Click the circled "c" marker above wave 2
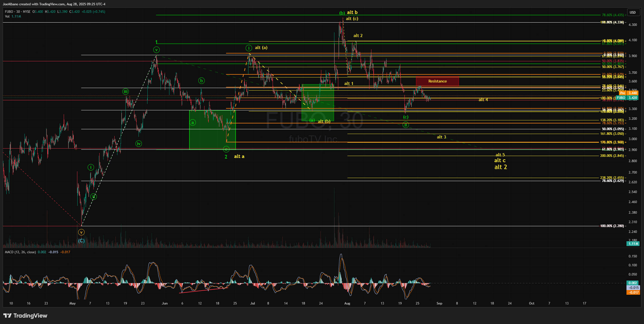The image size is (644, 324). [x=226, y=150]
